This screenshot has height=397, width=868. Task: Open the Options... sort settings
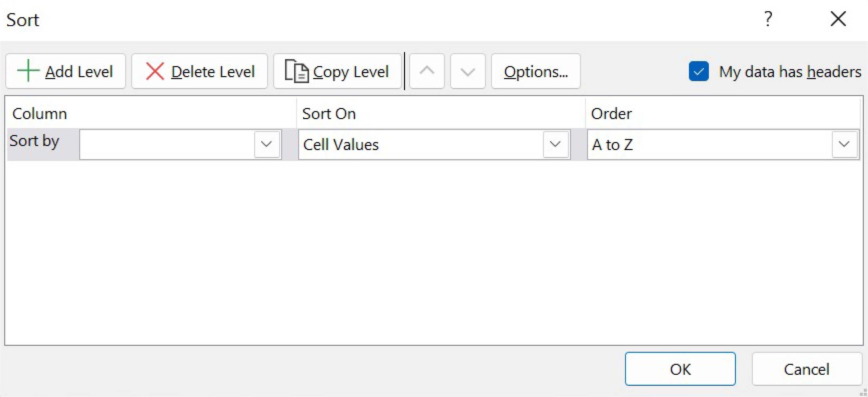535,71
